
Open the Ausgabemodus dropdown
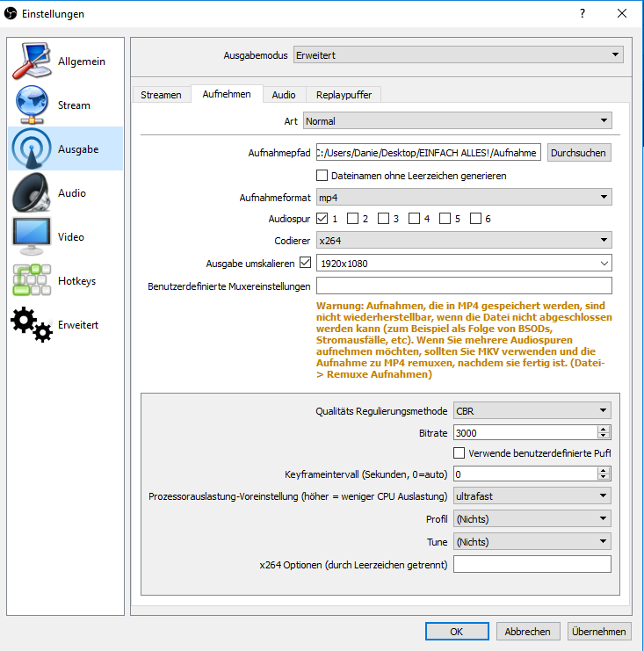pyautogui.click(x=457, y=55)
